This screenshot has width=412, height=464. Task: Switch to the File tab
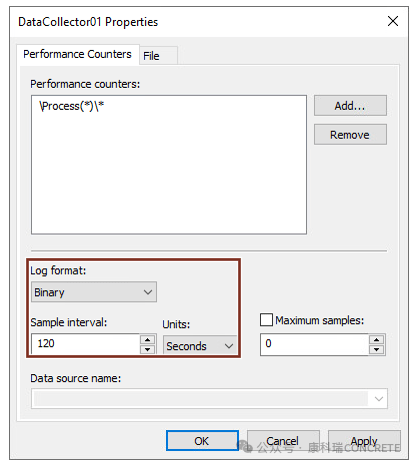coord(151,56)
